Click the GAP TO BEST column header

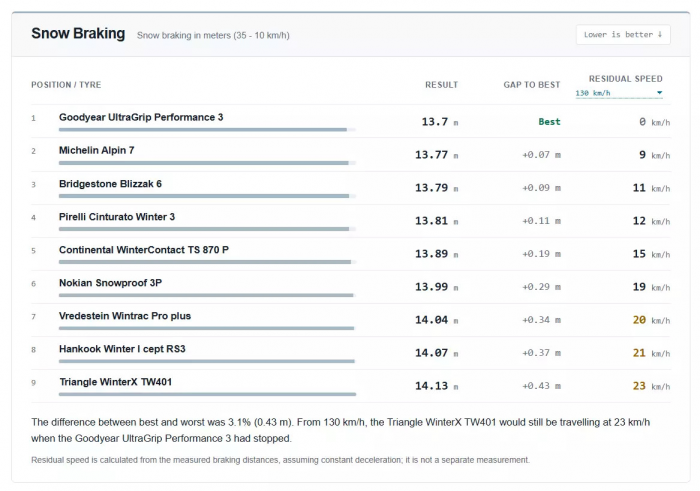[x=532, y=85]
